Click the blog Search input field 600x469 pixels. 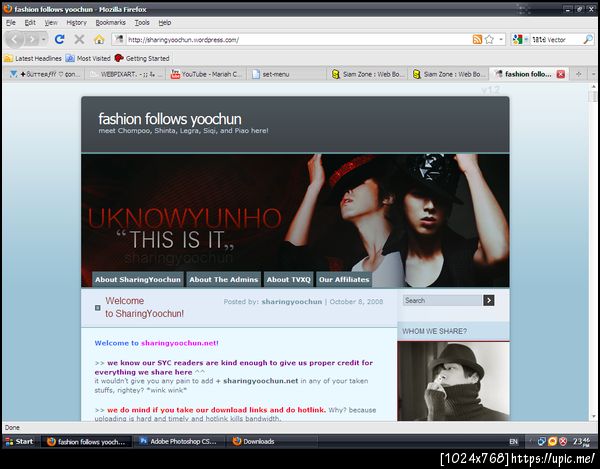coord(442,301)
